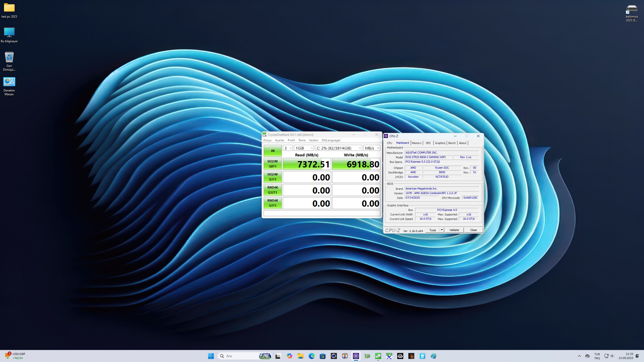Open the 'test pc 2025' desktop folder
This screenshot has height=362, width=644.
pyautogui.click(x=9, y=11)
